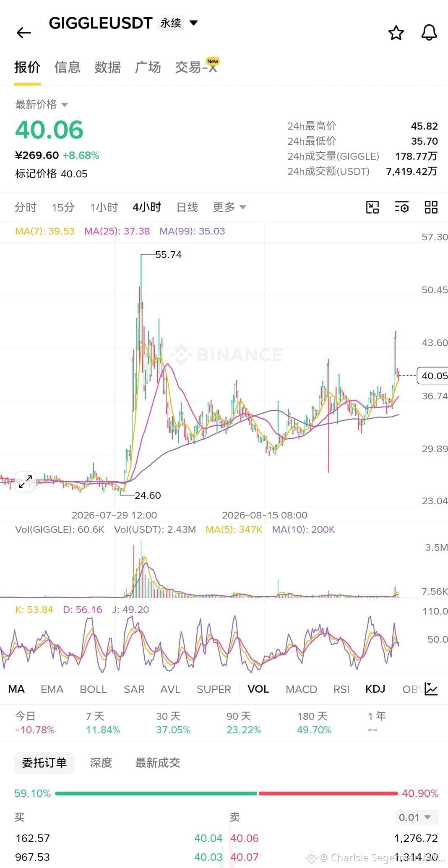
Task: Tap the 55.74 high price marker
Action: pos(168,255)
